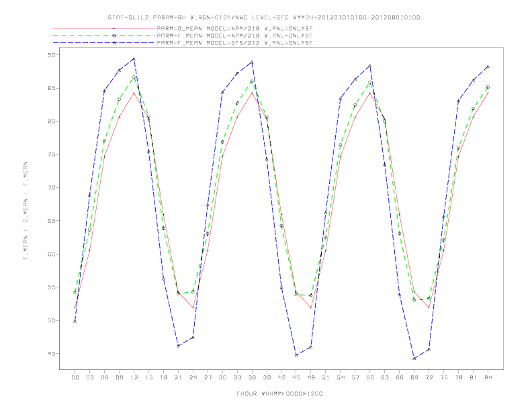Click x-axis forecast hour label 09
The image size is (532, 411).
[x=119, y=377]
